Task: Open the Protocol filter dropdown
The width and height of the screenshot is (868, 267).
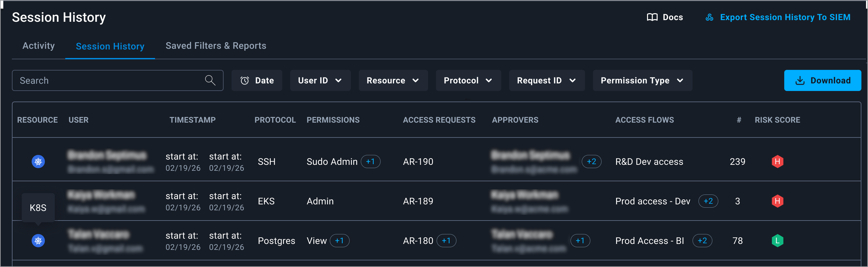Action: click(x=468, y=80)
